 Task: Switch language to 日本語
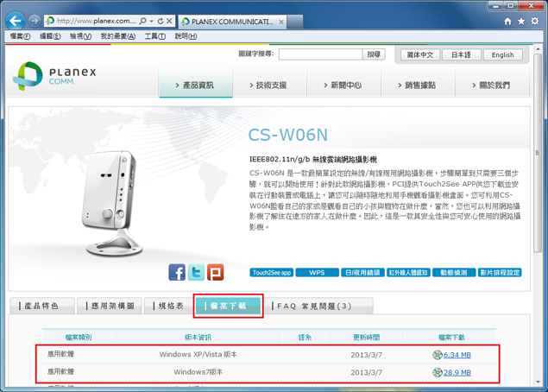[462, 54]
